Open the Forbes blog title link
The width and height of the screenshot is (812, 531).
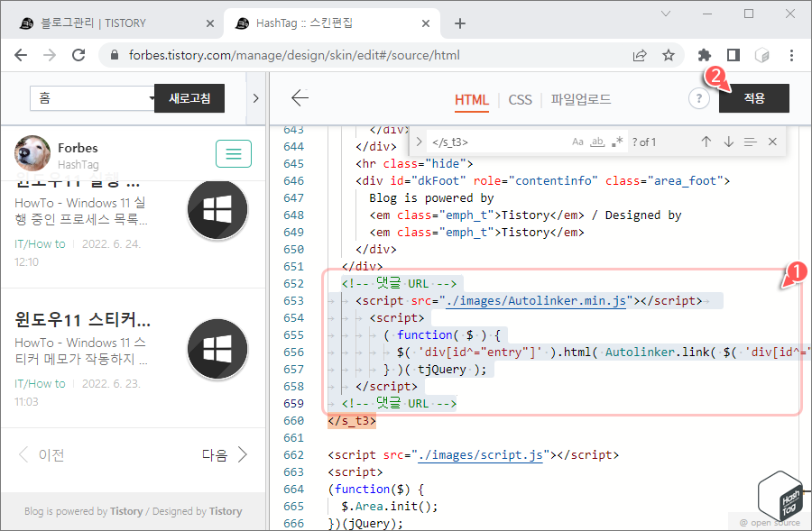78,148
